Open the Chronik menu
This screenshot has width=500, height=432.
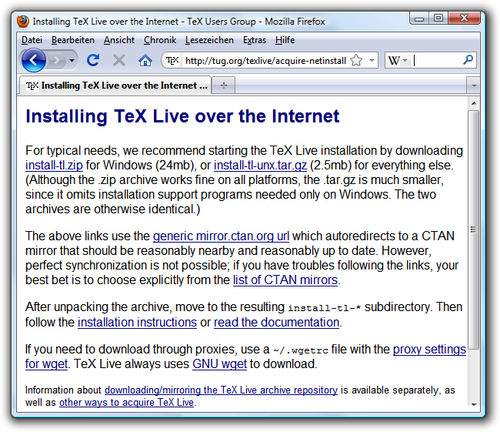160,40
